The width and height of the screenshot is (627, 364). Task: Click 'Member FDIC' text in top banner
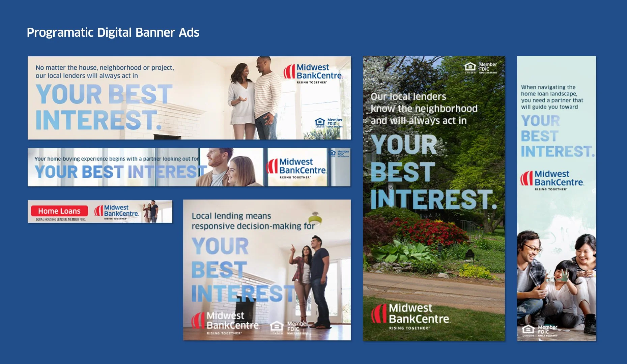pyautogui.click(x=335, y=122)
